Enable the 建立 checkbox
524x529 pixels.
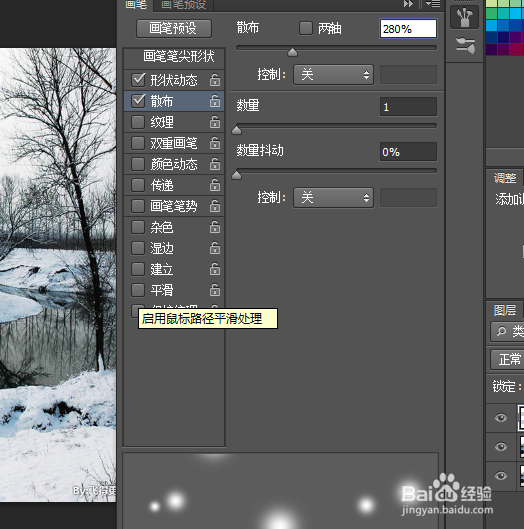tap(138, 269)
